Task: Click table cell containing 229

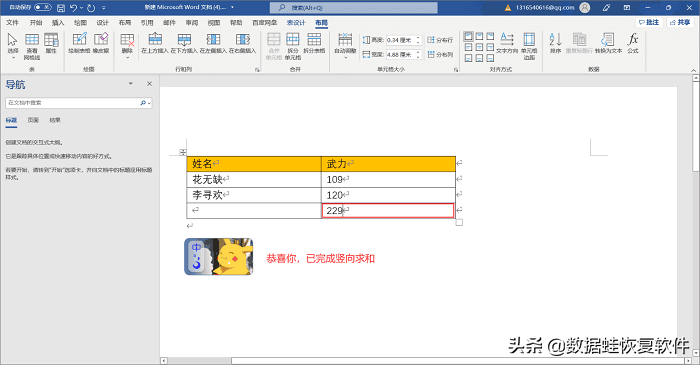Action: pos(388,211)
